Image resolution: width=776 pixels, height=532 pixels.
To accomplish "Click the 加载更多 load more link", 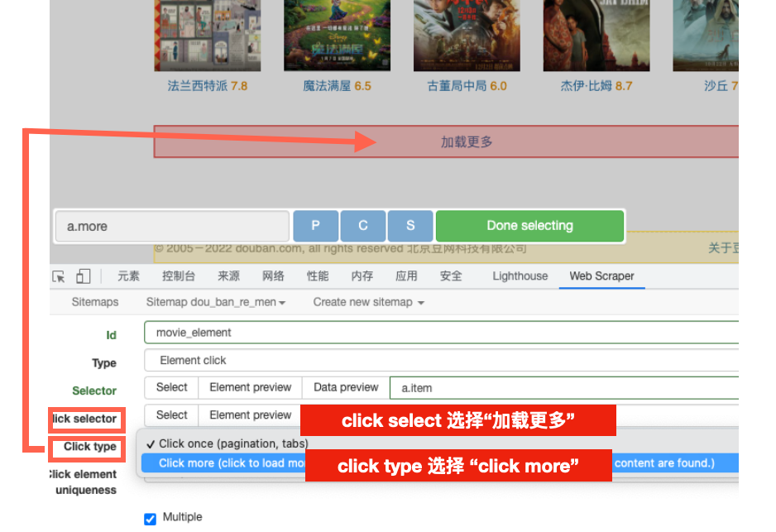I will pyautogui.click(x=467, y=142).
